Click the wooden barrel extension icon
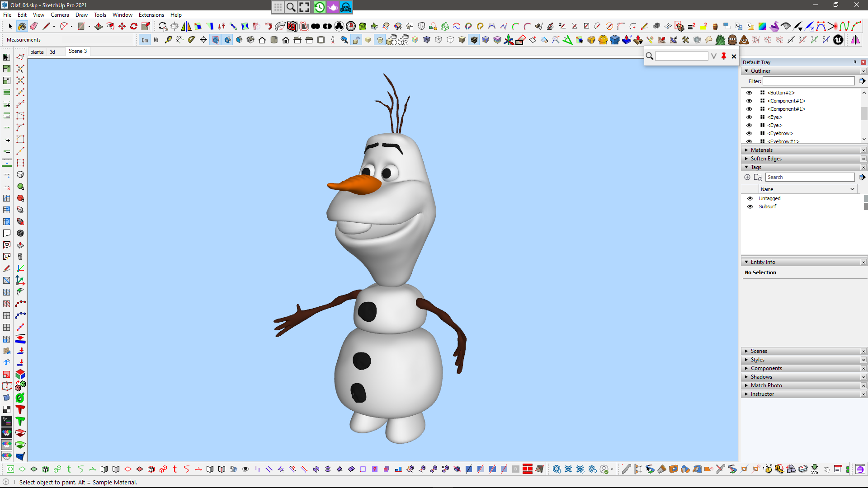 715,26
